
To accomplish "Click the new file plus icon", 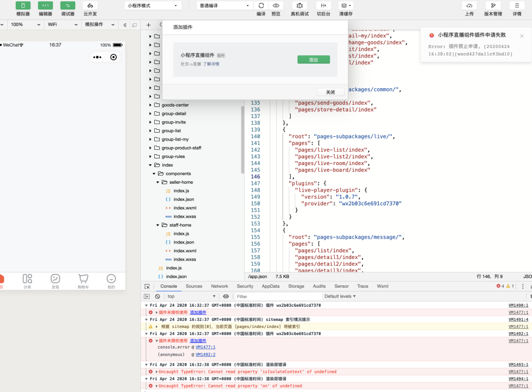I will [x=148, y=25].
